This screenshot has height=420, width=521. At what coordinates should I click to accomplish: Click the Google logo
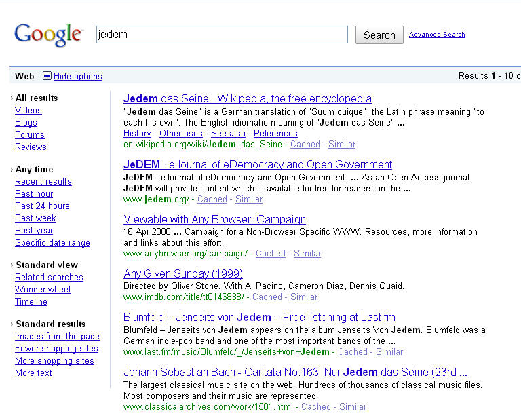pyautogui.click(x=48, y=35)
